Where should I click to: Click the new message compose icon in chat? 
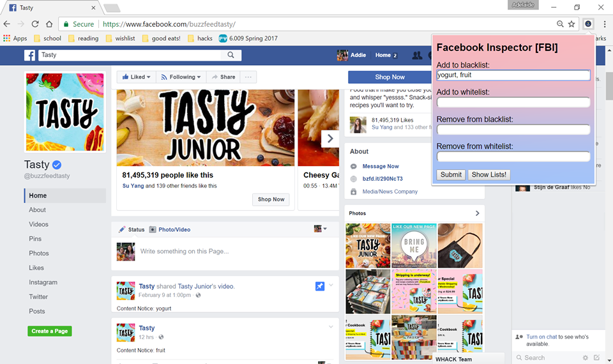tap(596, 358)
